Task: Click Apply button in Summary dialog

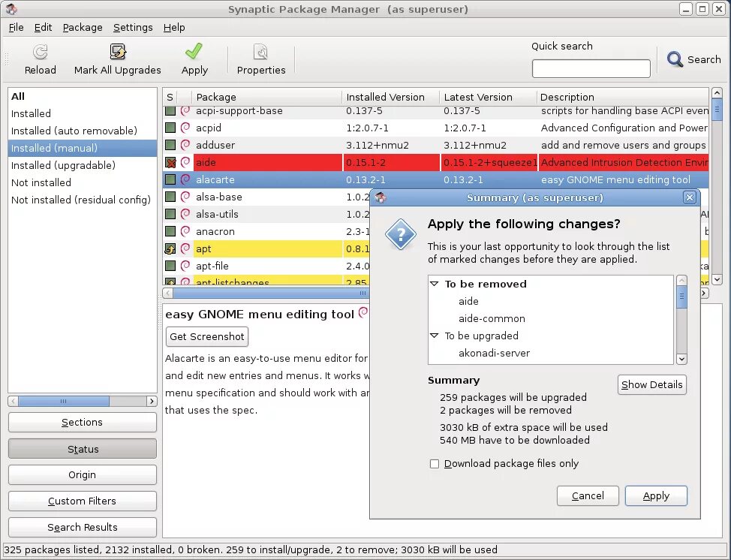Action: (x=656, y=495)
